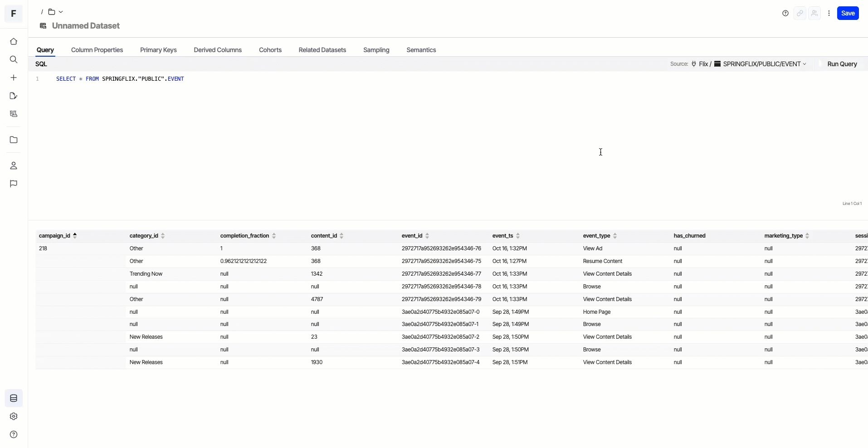Click event_type cell 'Resume Content'
Viewport: 868px width, 448px height.
coord(603,261)
